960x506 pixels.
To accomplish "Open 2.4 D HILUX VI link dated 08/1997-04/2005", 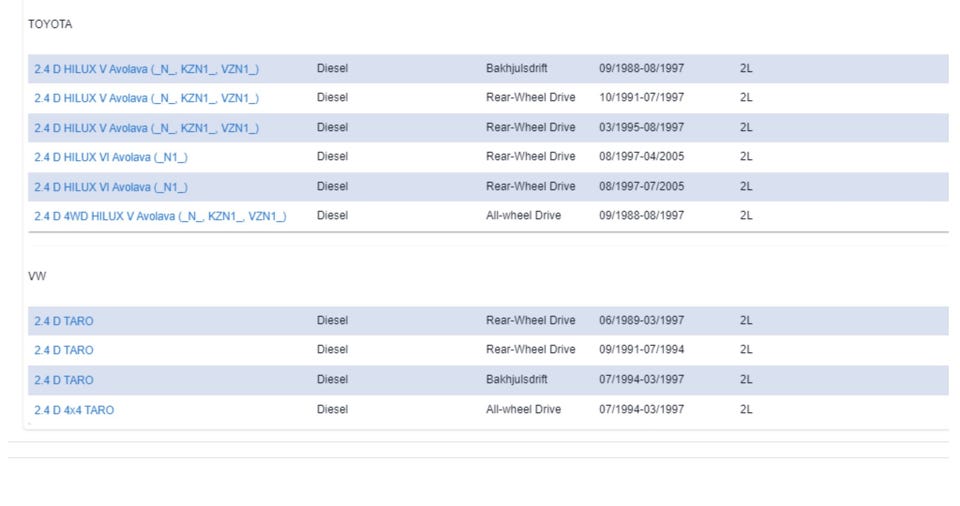I will click(111, 157).
